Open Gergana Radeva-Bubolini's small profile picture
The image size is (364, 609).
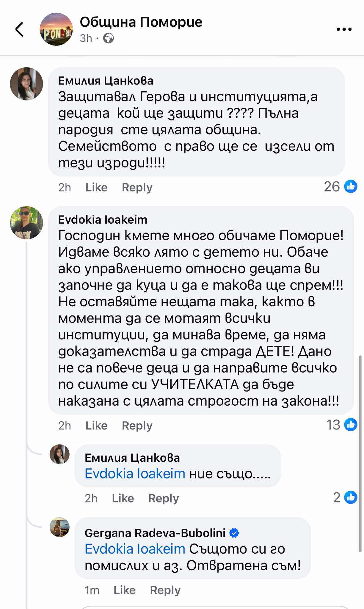(x=59, y=527)
